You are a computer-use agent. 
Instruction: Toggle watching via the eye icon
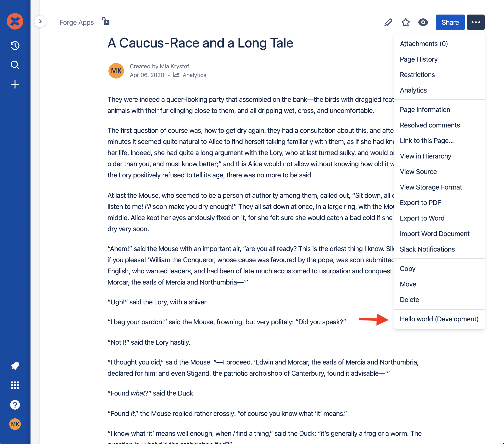pos(423,22)
